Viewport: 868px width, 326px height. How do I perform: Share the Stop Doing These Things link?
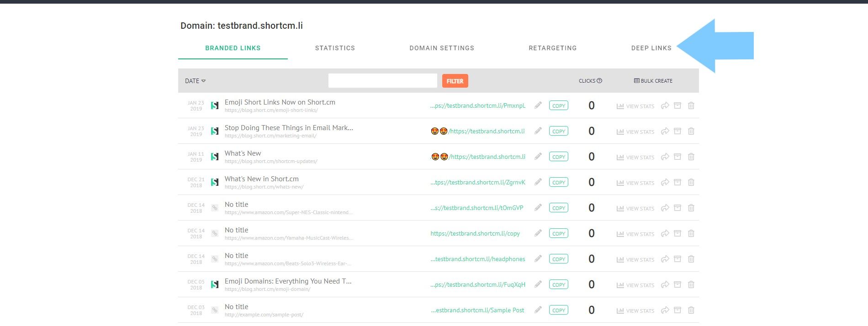click(665, 131)
